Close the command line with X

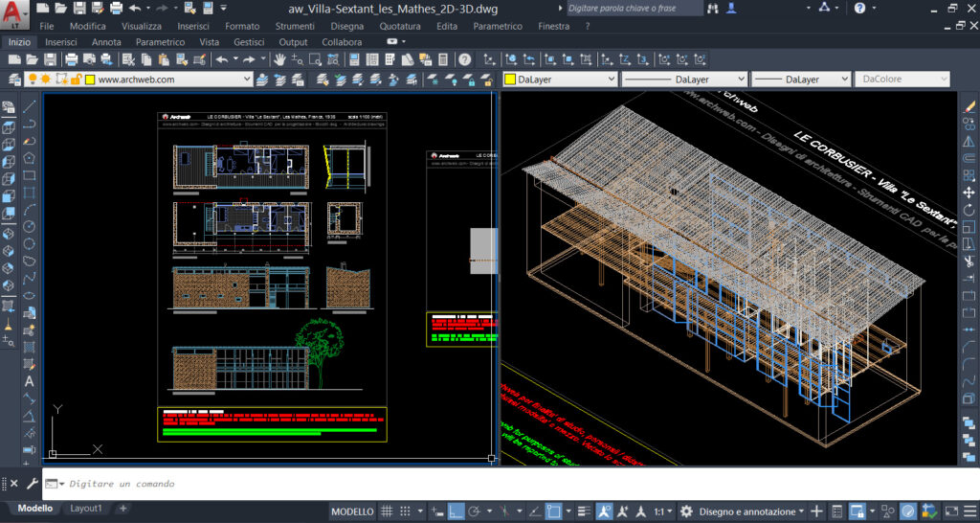point(13,484)
